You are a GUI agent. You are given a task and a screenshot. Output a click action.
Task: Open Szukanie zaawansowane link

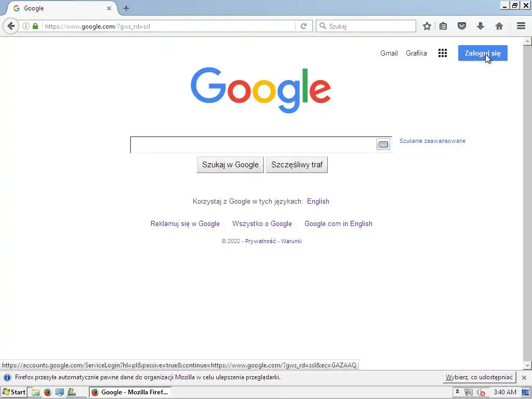[x=432, y=141]
